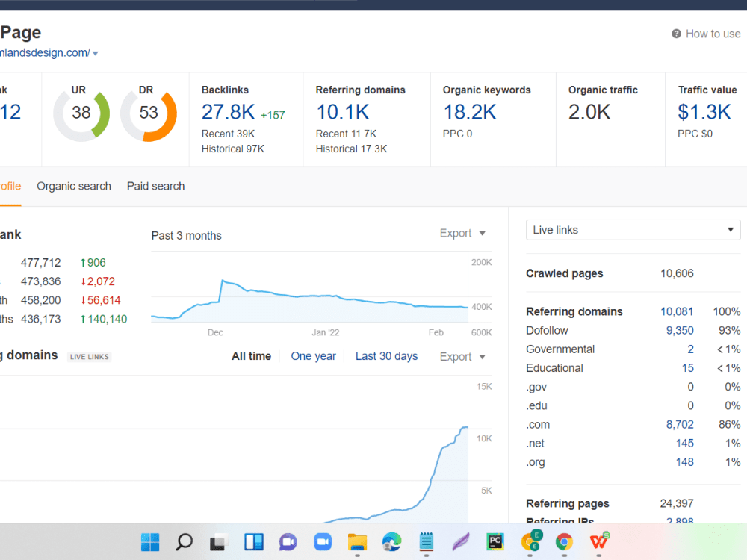This screenshot has width=747, height=560.
Task: Open the How to use link
Action: [x=713, y=34]
